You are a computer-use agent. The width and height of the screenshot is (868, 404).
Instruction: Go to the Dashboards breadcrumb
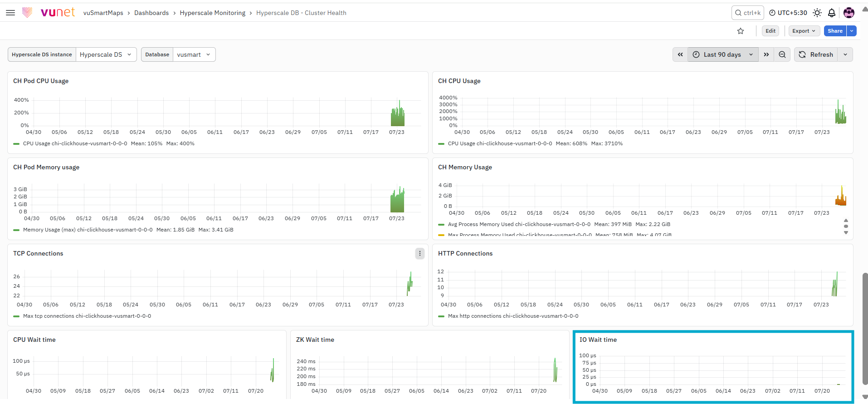(151, 13)
